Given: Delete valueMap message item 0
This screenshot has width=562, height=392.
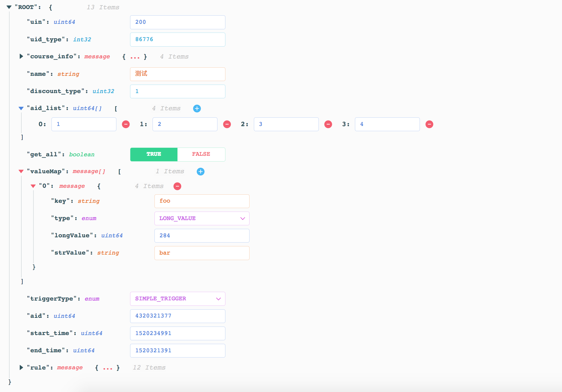Looking at the screenshot, I should click(x=177, y=186).
